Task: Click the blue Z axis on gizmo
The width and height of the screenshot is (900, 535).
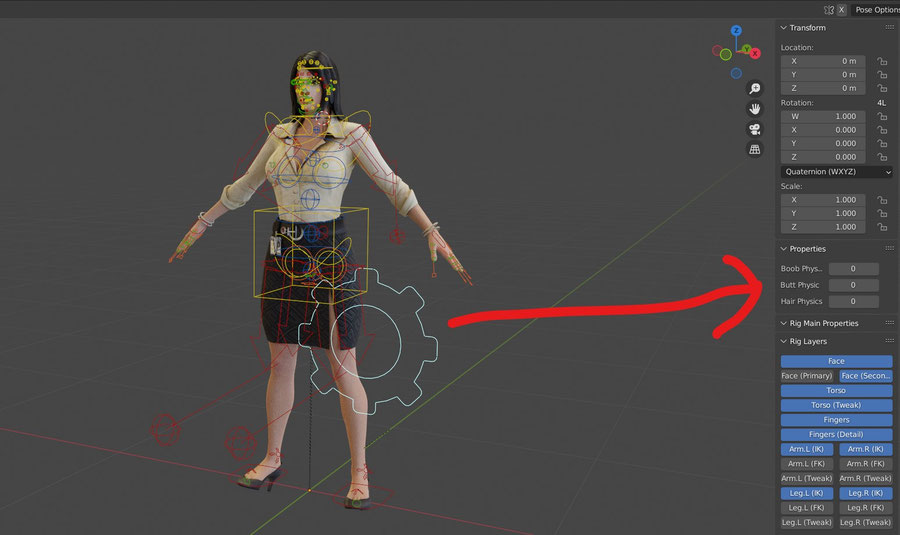Action: (736, 32)
